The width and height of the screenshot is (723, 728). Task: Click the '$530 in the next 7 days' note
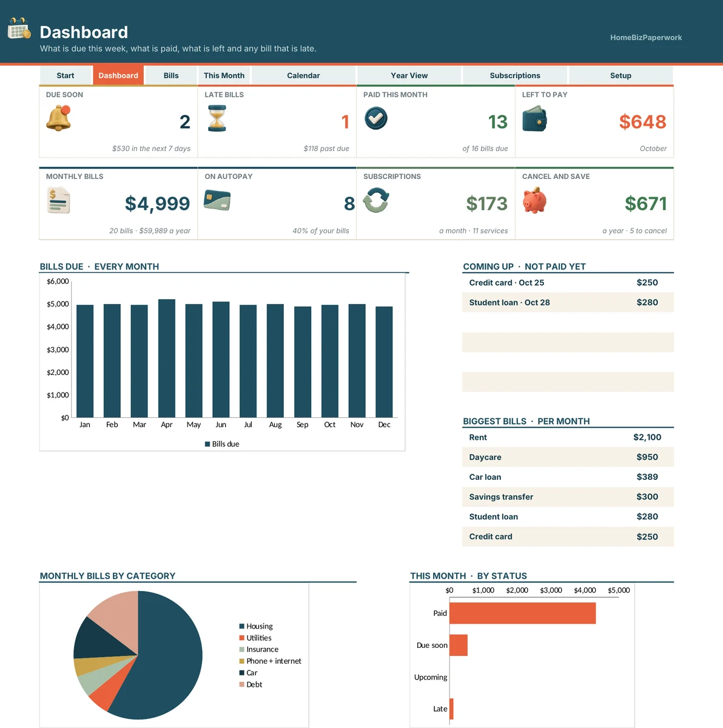pyautogui.click(x=151, y=149)
